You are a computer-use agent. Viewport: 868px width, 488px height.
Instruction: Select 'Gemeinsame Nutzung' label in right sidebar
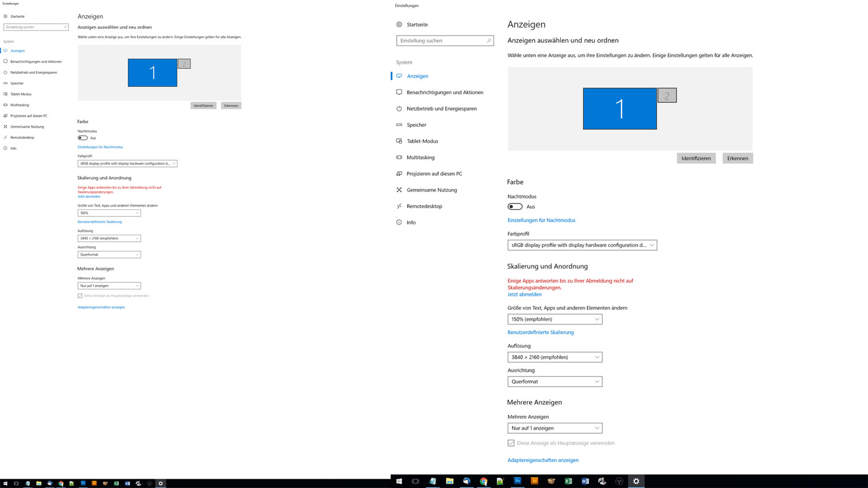pos(432,190)
